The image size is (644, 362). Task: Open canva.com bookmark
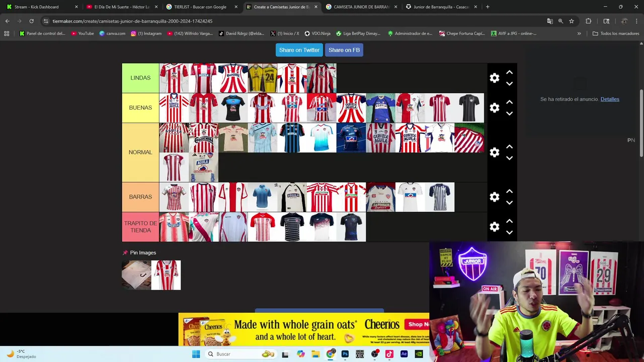[x=112, y=34]
